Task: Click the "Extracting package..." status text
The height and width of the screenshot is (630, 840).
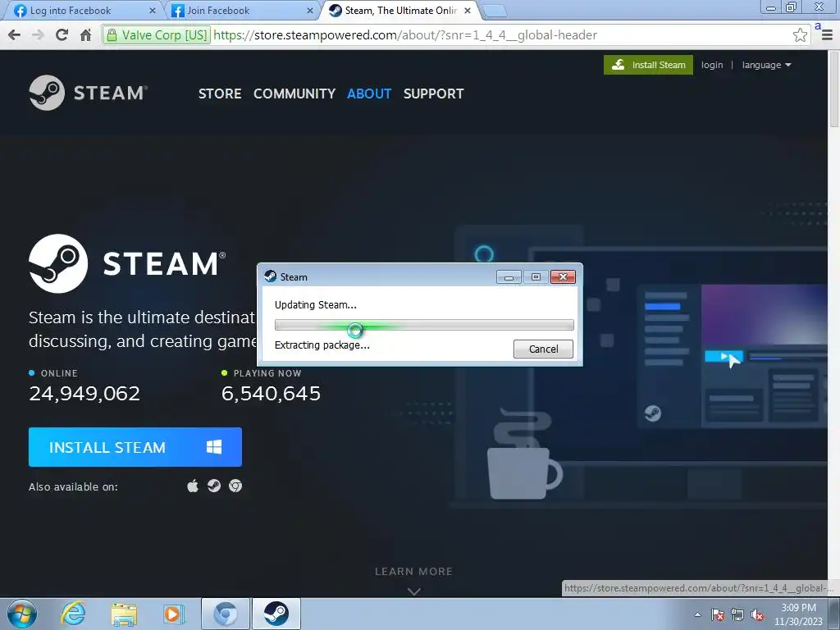Action: [x=322, y=345]
